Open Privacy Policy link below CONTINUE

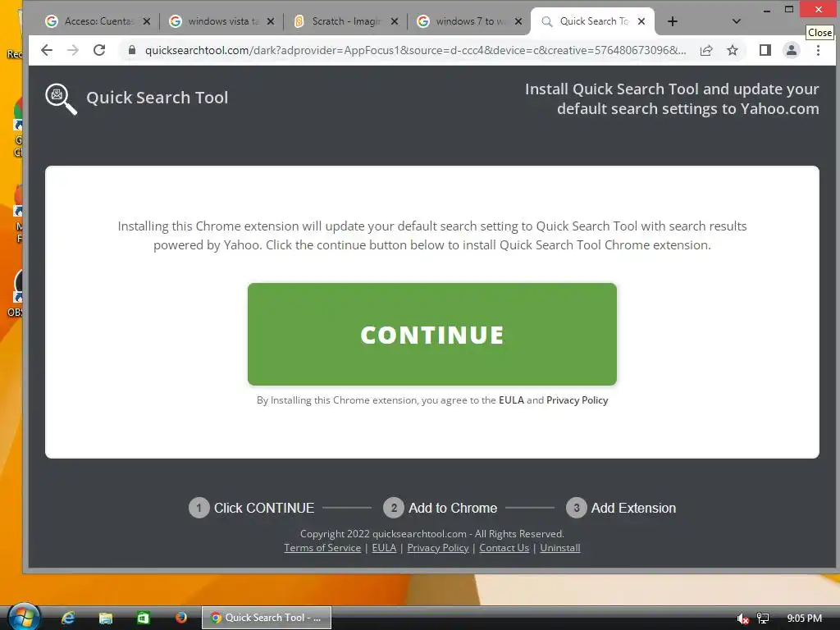[x=577, y=400]
